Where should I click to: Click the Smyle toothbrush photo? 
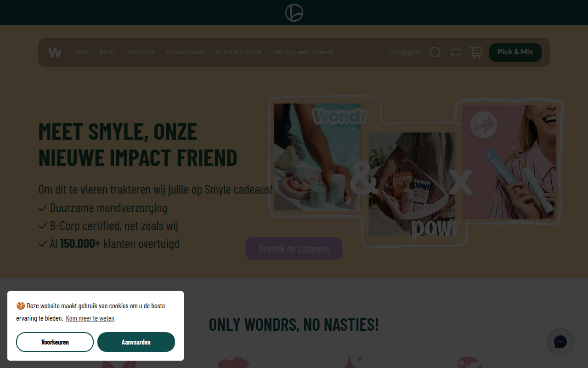click(x=509, y=162)
